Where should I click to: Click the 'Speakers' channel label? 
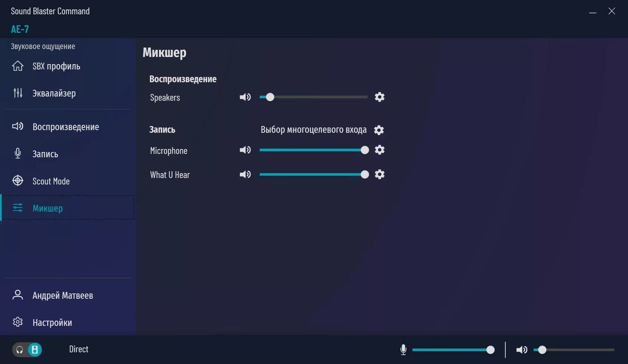click(x=165, y=98)
